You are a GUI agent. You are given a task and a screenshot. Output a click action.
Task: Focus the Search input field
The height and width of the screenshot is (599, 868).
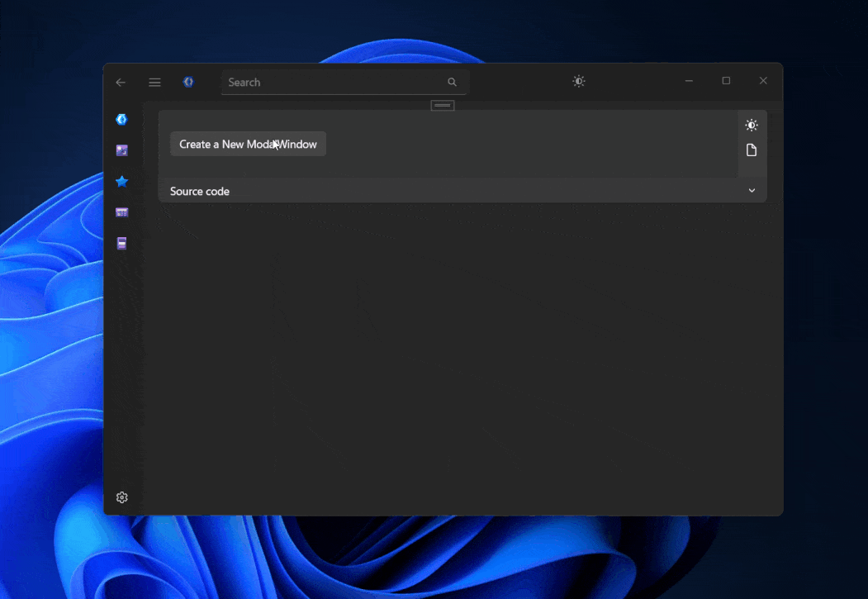click(344, 82)
